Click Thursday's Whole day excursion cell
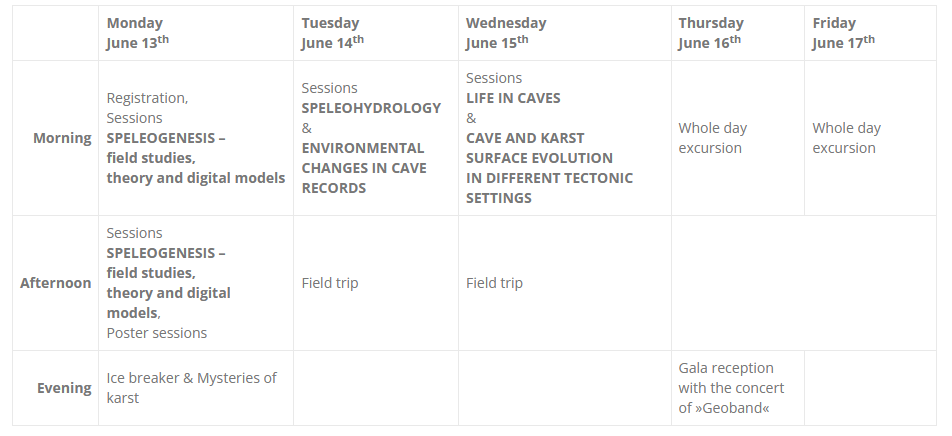This screenshot has height=436, width=952. [x=712, y=138]
